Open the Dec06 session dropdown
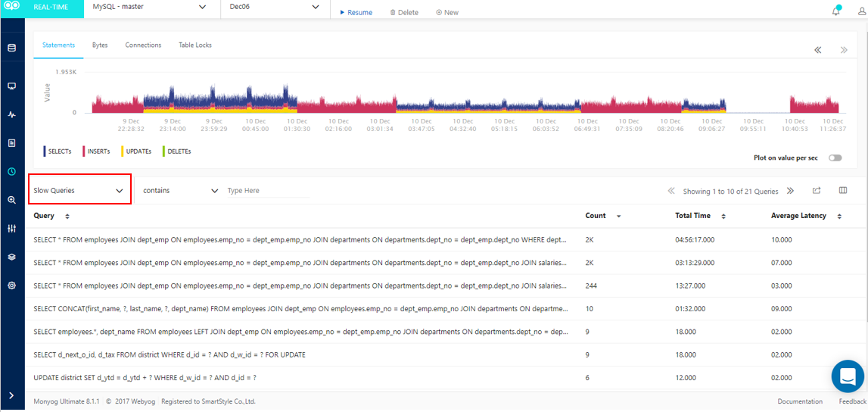 click(275, 8)
